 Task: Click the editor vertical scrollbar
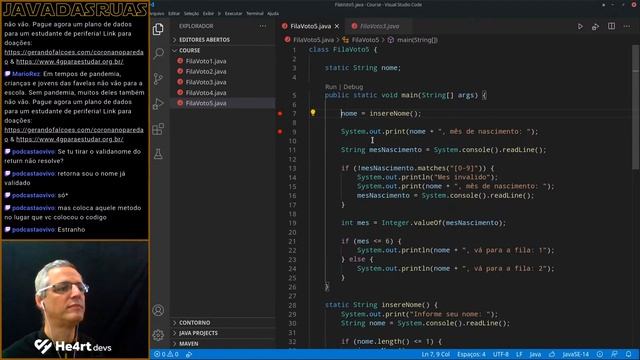(x=636, y=107)
